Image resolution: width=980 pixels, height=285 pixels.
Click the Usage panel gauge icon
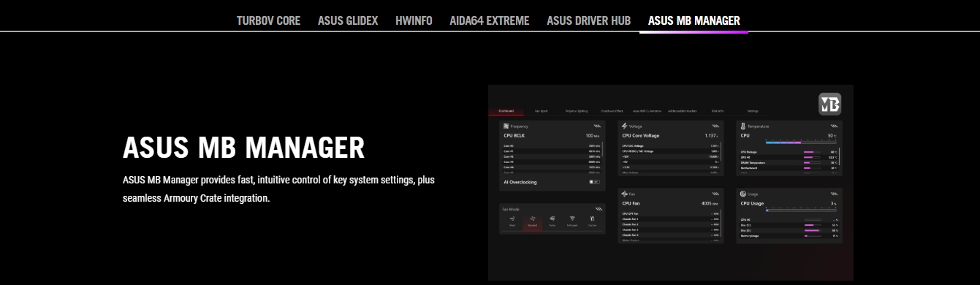743,194
